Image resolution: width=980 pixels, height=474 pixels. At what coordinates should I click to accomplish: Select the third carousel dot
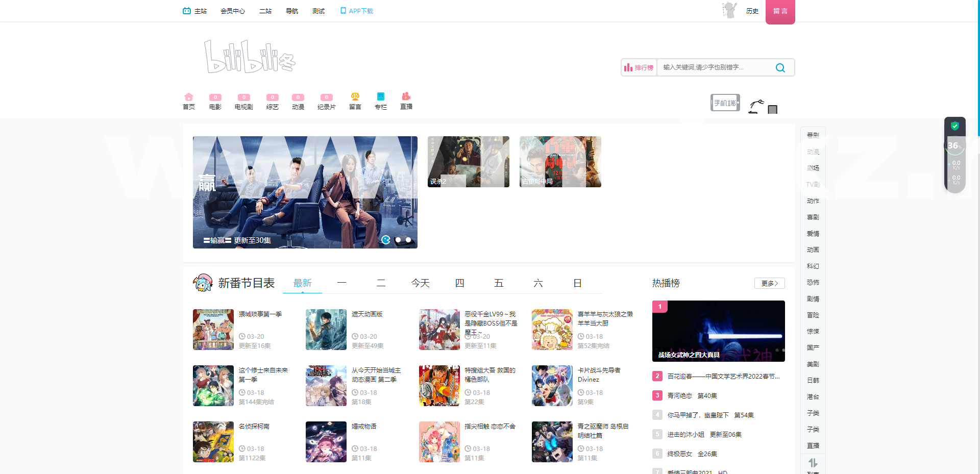click(x=408, y=240)
